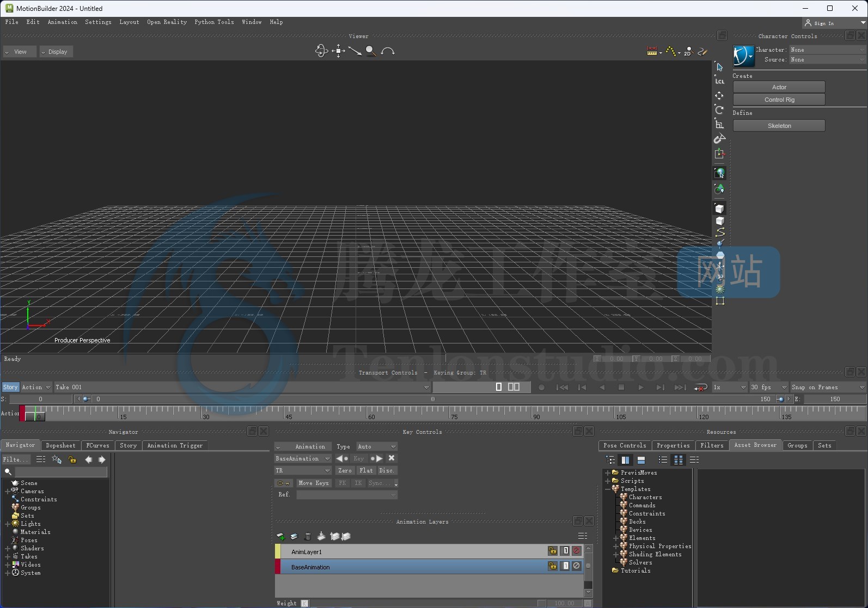
Task: Select the arrow Select tool
Action: tap(719, 67)
